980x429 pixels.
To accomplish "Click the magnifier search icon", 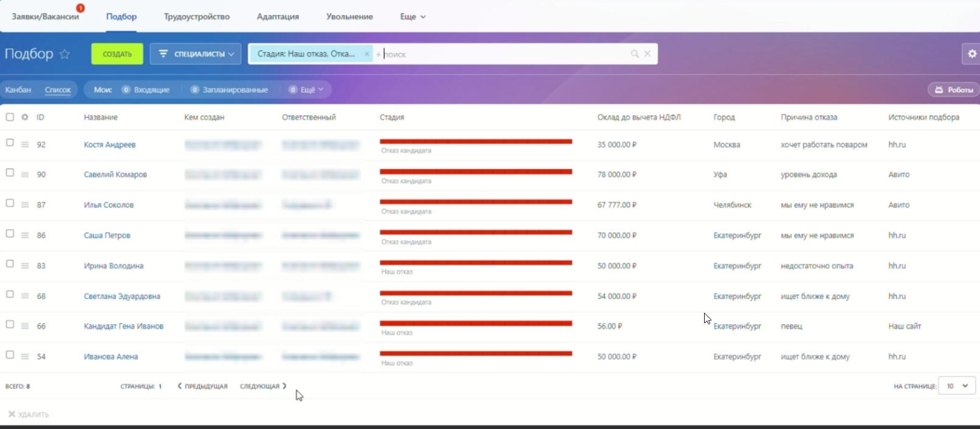I will [635, 54].
